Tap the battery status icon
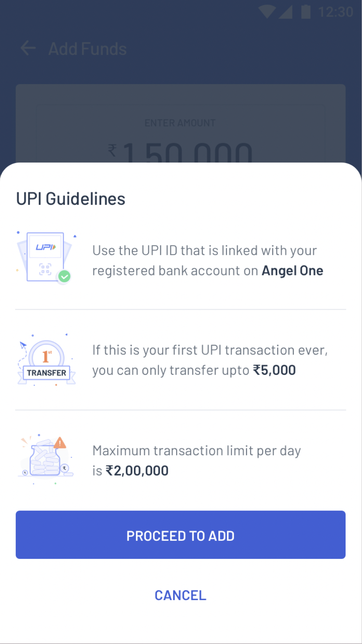The width and height of the screenshot is (362, 644). pyautogui.click(x=306, y=12)
